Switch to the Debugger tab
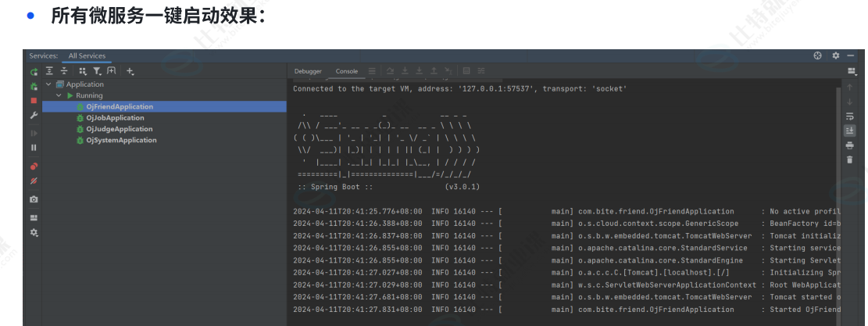The image size is (868, 326). [x=308, y=71]
